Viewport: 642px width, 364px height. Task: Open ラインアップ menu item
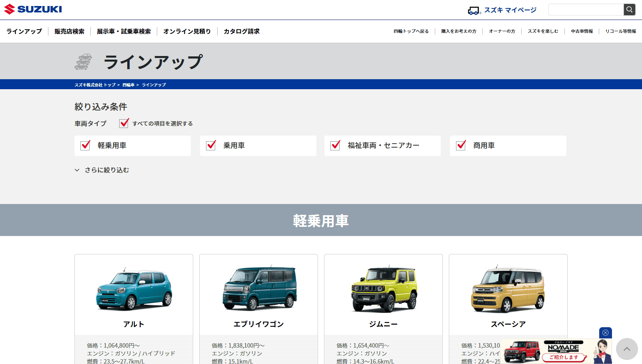click(24, 31)
